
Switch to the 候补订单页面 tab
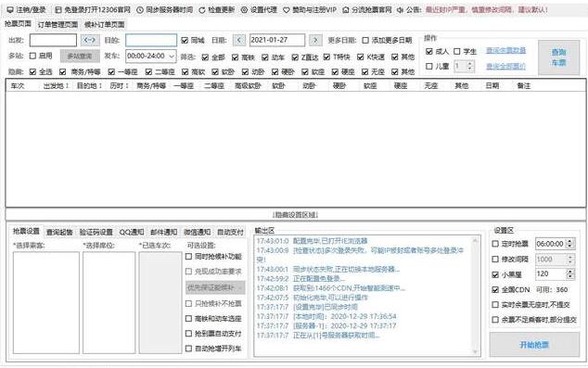[104, 25]
